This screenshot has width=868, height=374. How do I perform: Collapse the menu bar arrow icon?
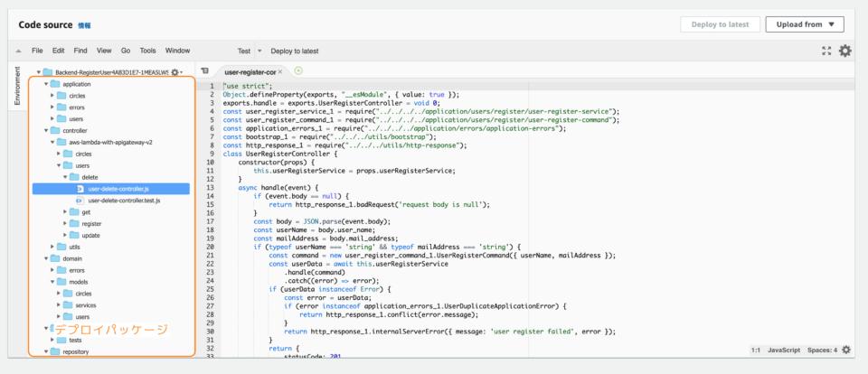[18, 51]
